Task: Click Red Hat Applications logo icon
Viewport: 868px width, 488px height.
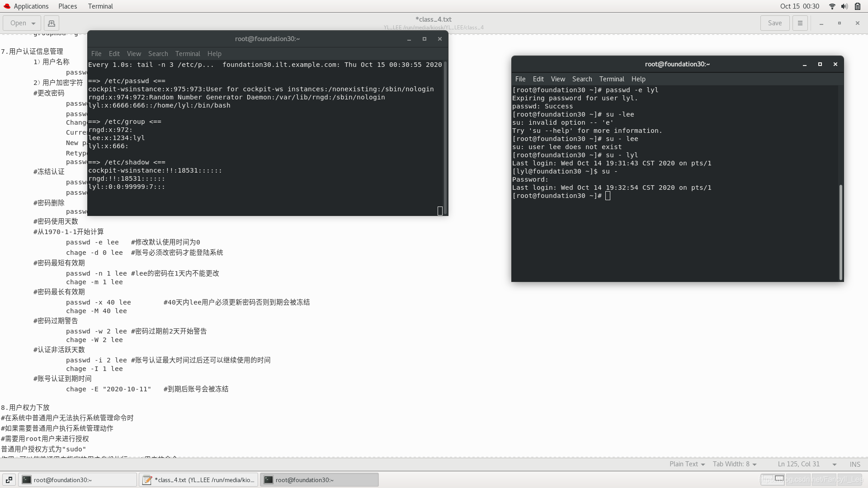Action: (x=7, y=6)
